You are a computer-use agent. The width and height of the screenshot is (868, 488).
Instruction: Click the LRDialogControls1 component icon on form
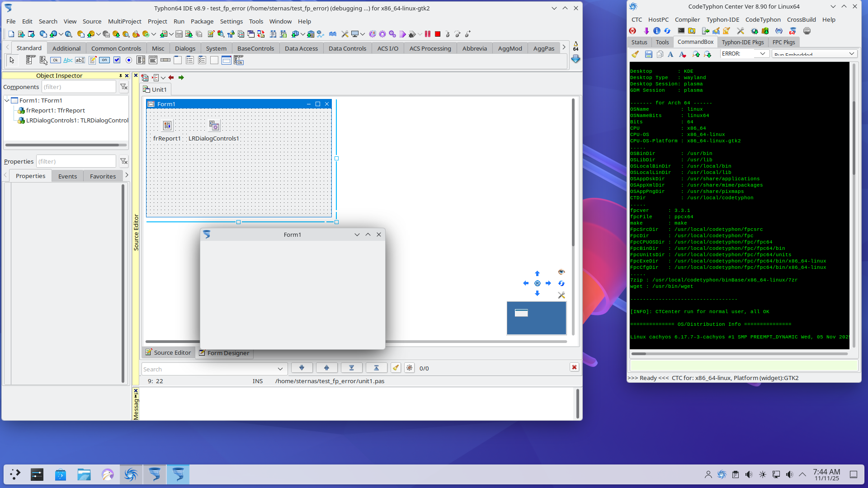pyautogui.click(x=214, y=126)
